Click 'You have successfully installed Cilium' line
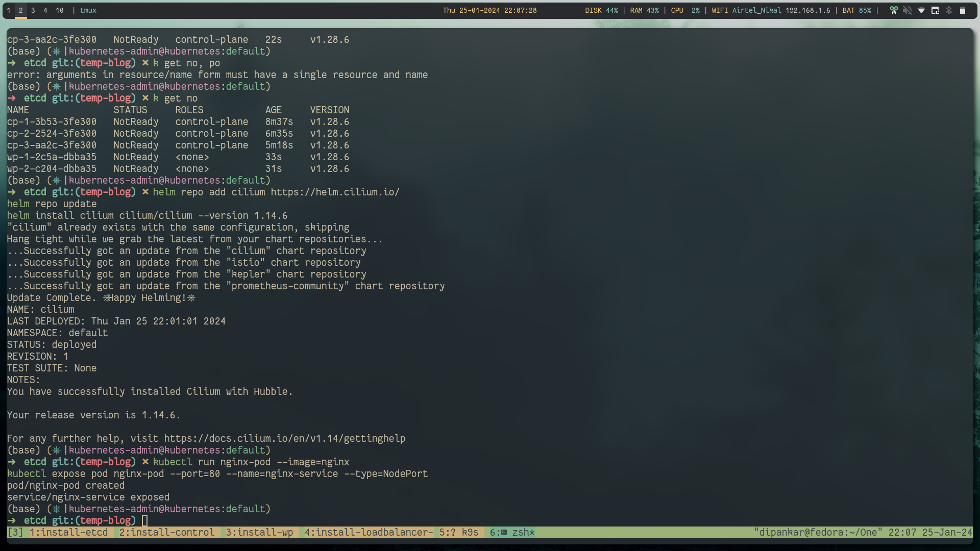The width and height of the screenshot is (980, 551). pos(150,392)
